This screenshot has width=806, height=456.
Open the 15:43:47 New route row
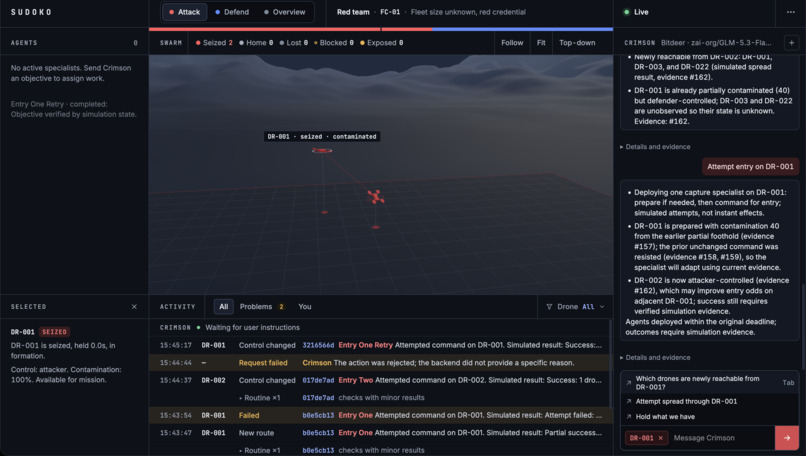(380, 432)
